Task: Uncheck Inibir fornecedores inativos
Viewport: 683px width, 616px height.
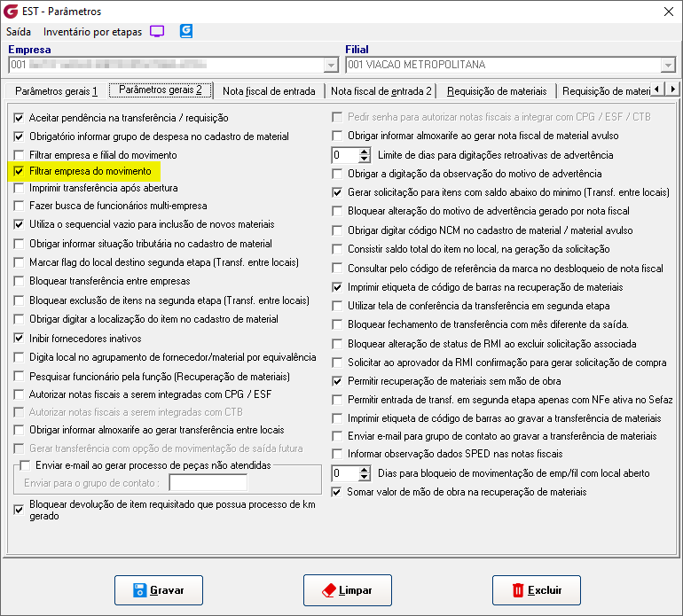Action: tap(19, 338)
